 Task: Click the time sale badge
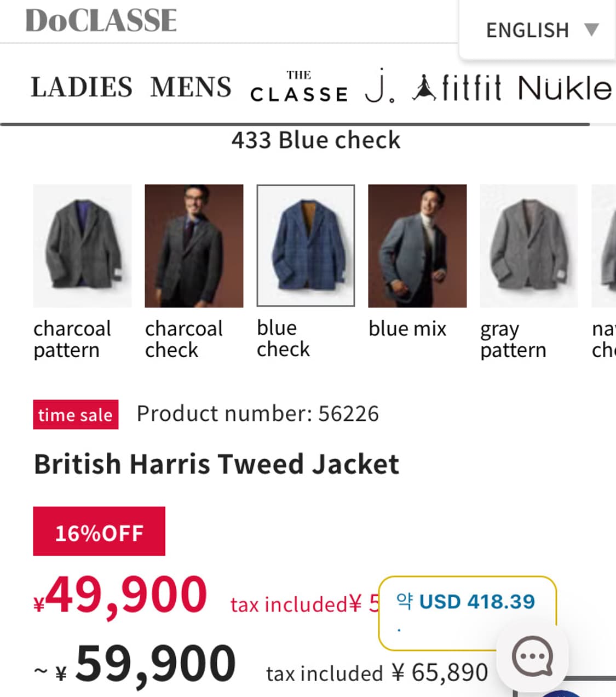tap(76, 415)
